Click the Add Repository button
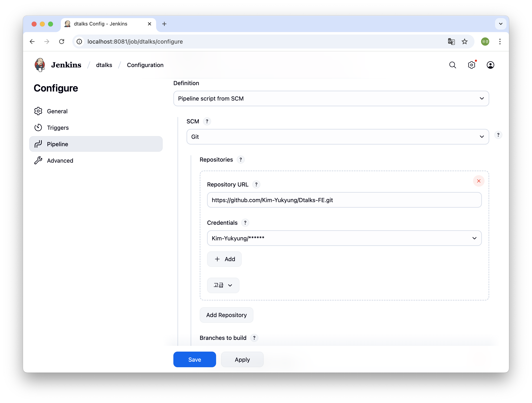 click(x=226, y=315)
